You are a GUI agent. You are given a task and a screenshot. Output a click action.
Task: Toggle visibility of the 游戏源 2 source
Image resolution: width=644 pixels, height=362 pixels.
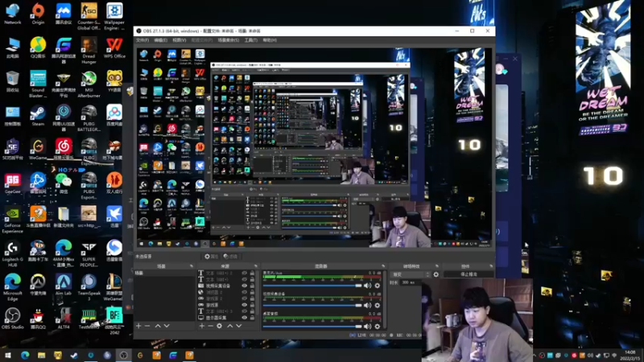245,298
